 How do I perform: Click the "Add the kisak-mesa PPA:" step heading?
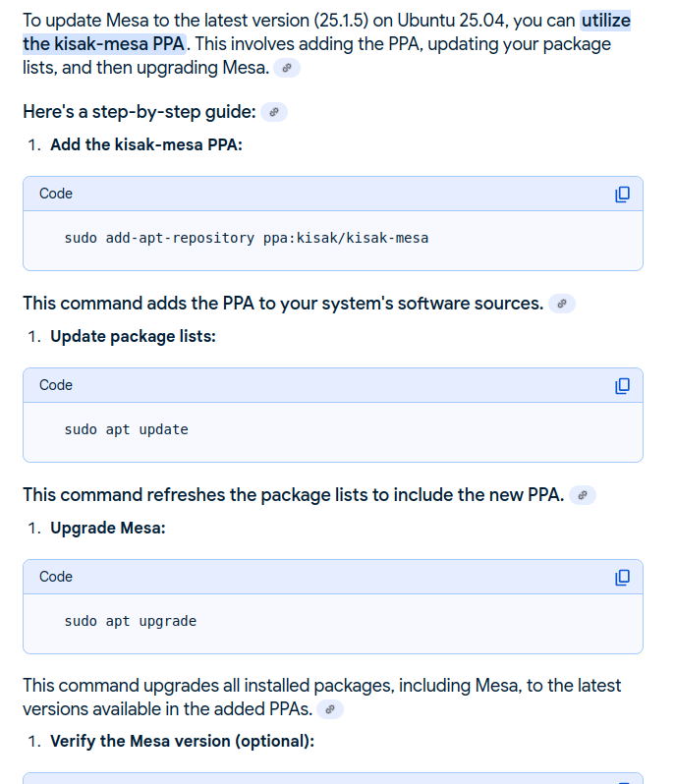(x=145, y=144)
